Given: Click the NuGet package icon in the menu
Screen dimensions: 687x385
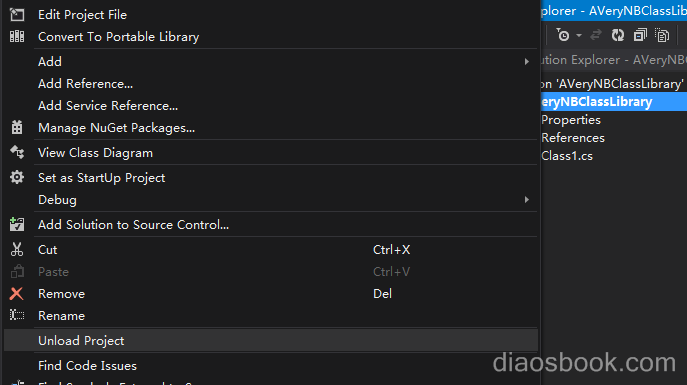Looking at the screenshot, I should pyautogui.click(x=17, y=127).
